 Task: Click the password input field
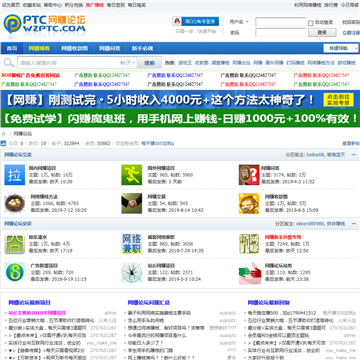[280, 33]
